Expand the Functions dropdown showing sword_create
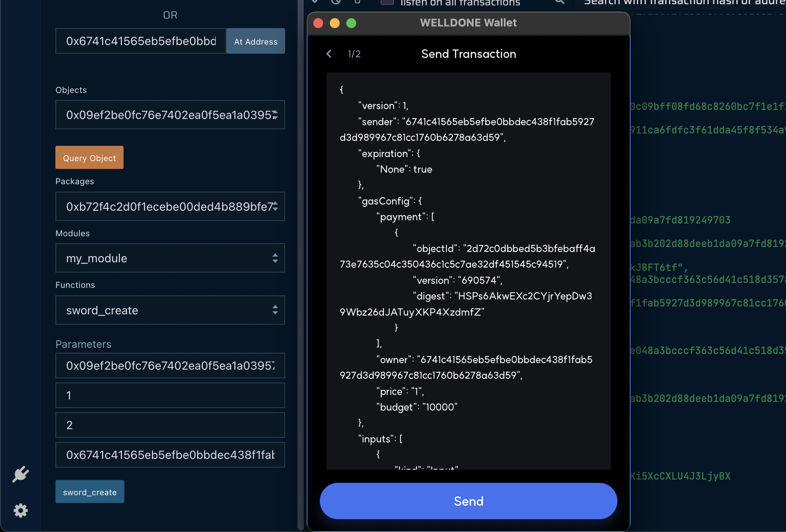The width and height of the screenshot is (786, 532). tap(170, 310)
